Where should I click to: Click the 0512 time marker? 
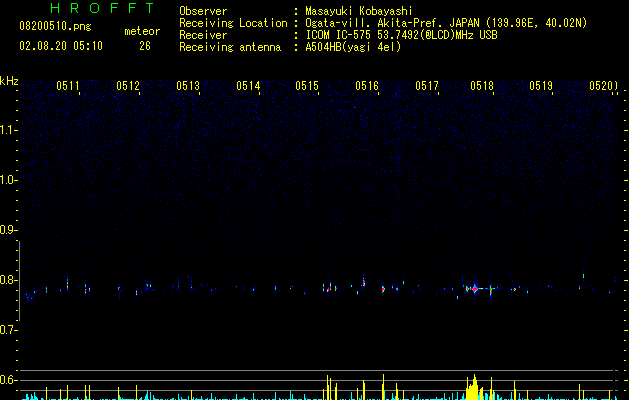(128, 86)
